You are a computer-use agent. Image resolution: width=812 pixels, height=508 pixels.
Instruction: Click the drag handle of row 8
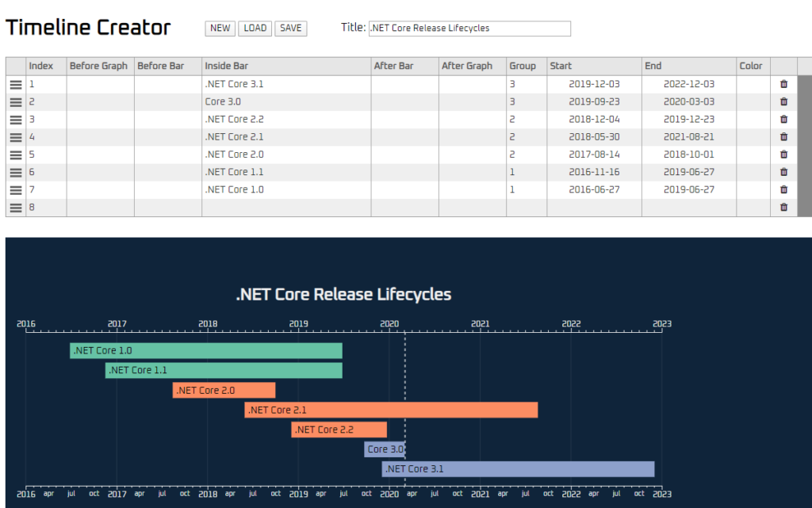pos(16,208)
